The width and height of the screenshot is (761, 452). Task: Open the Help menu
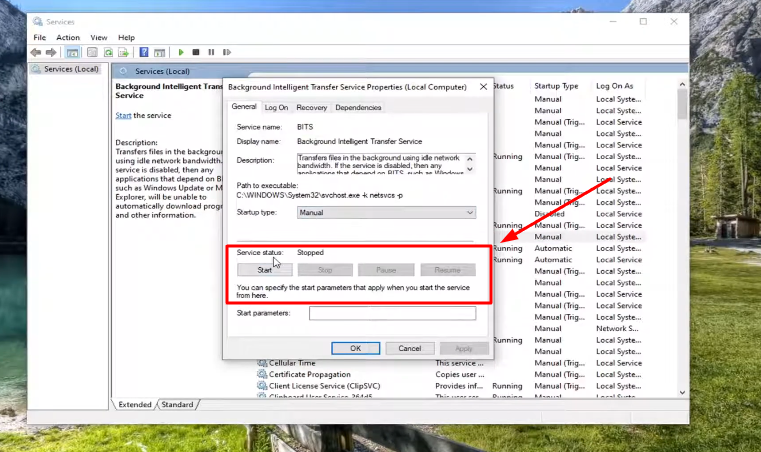(x=127, y=37)
